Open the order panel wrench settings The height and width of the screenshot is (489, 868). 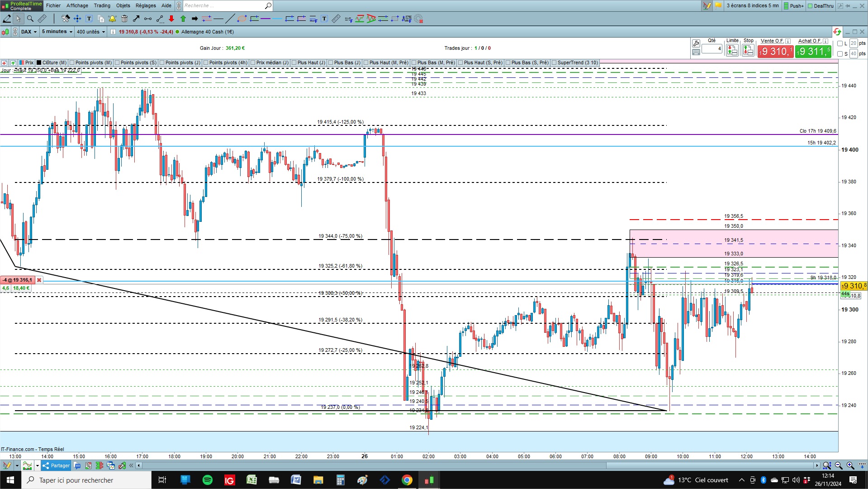696,43
